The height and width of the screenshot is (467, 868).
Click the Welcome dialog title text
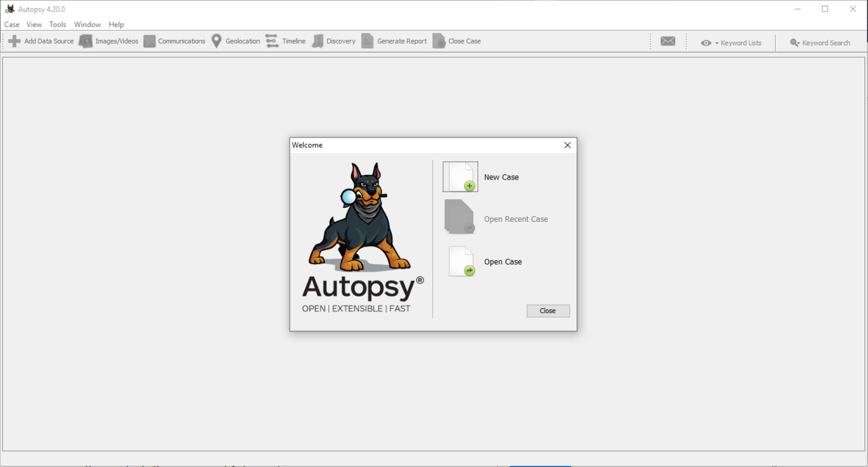[307, 145]
